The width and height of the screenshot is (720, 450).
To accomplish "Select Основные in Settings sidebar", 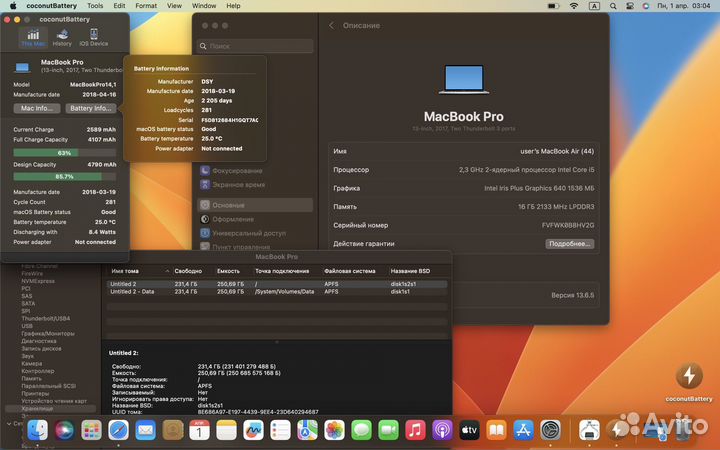I will [x=255, y=205].
